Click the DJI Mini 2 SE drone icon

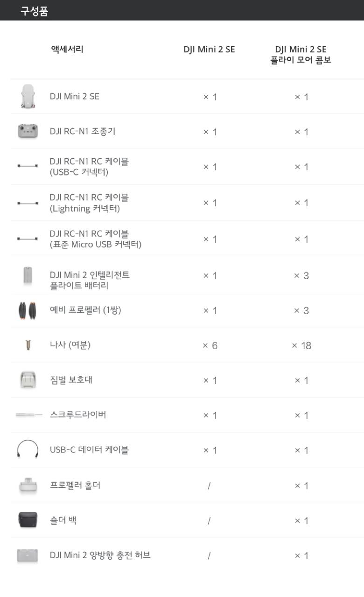point(28,97)
